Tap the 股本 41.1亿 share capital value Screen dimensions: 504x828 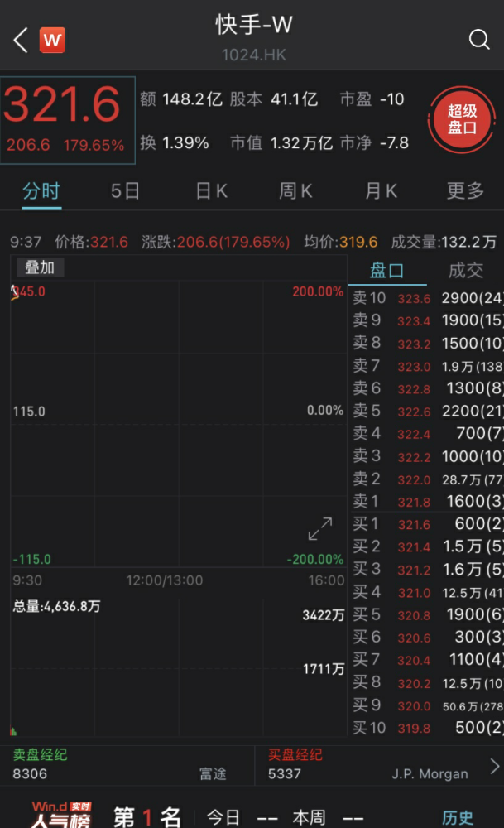[x=273, y=99]
